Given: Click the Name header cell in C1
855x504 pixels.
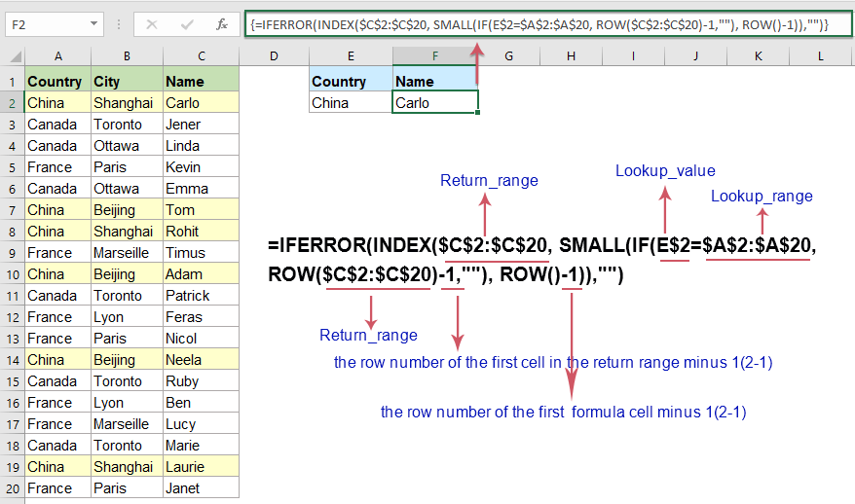Looking at the screenshot, I should (x=202, y=81).
